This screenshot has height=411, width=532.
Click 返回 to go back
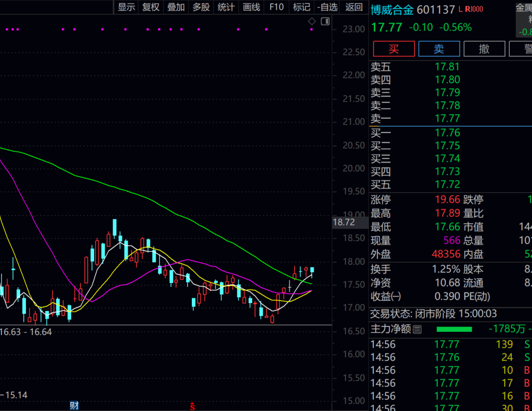354,7
